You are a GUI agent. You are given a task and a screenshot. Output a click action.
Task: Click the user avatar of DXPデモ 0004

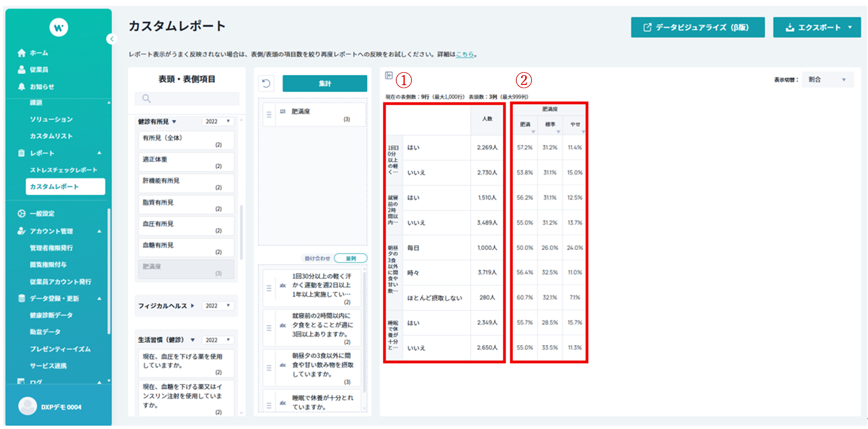coord(28,406)
